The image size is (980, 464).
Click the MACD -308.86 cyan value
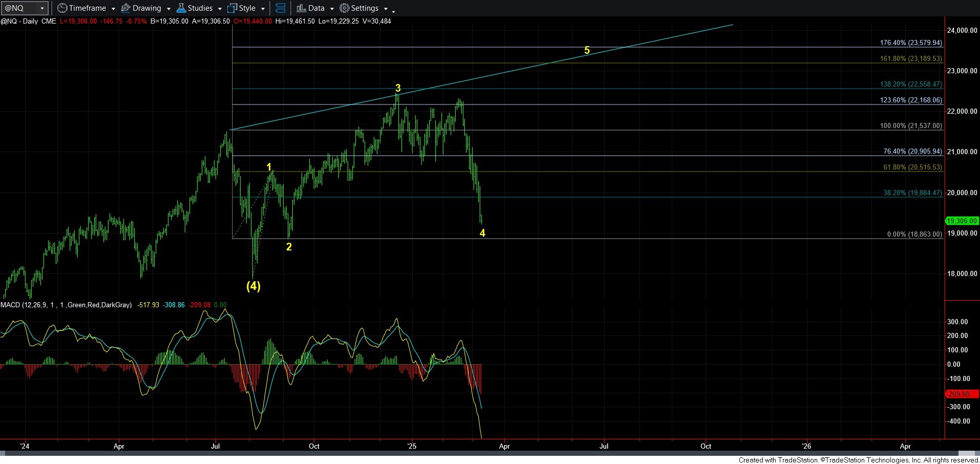(x=174, y=305)
